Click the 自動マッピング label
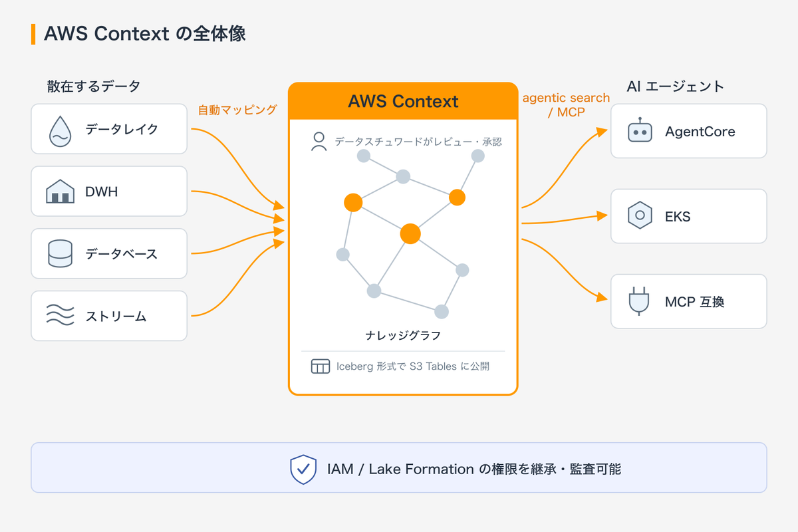The width and height of the screenshot is (798, 532). tap(237, 110)
